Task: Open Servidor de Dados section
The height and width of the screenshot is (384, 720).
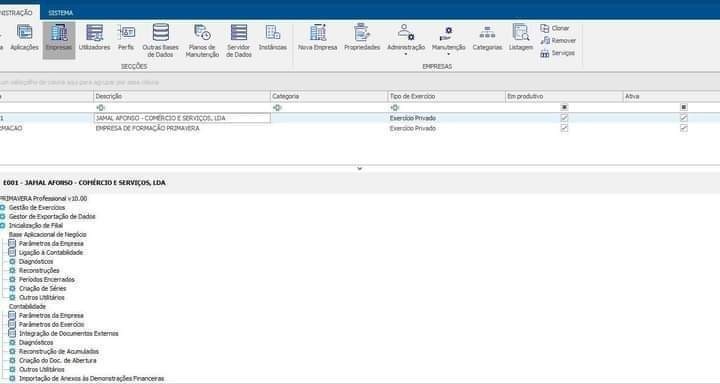Action: pos(239,40)
